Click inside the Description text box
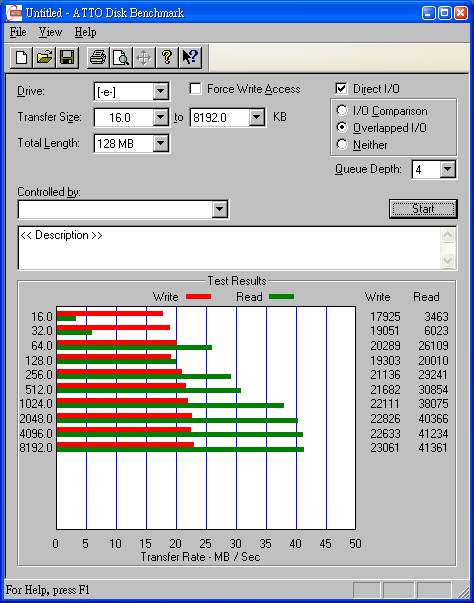The image size is (474, 603). 229,248
